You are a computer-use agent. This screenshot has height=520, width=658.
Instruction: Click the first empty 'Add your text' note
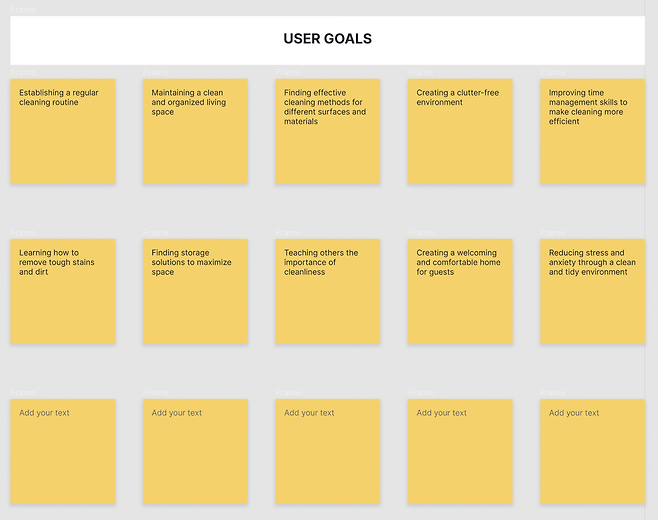click(x=63, y=451)
